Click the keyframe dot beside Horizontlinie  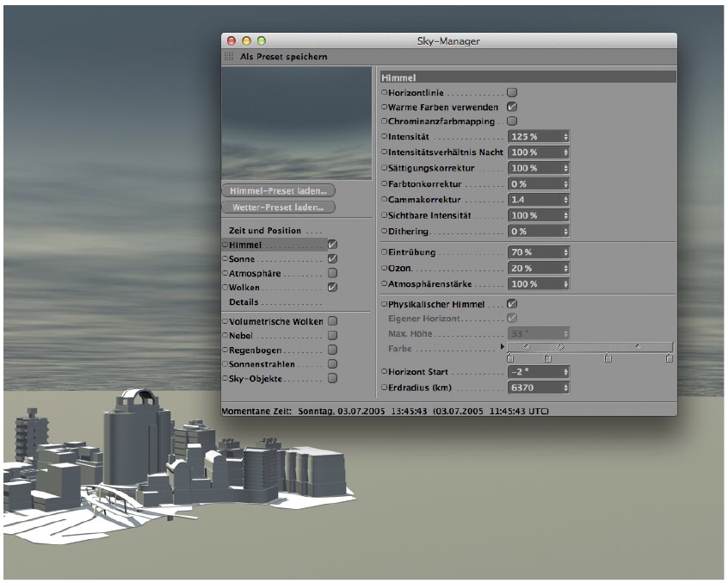(384, 92)
